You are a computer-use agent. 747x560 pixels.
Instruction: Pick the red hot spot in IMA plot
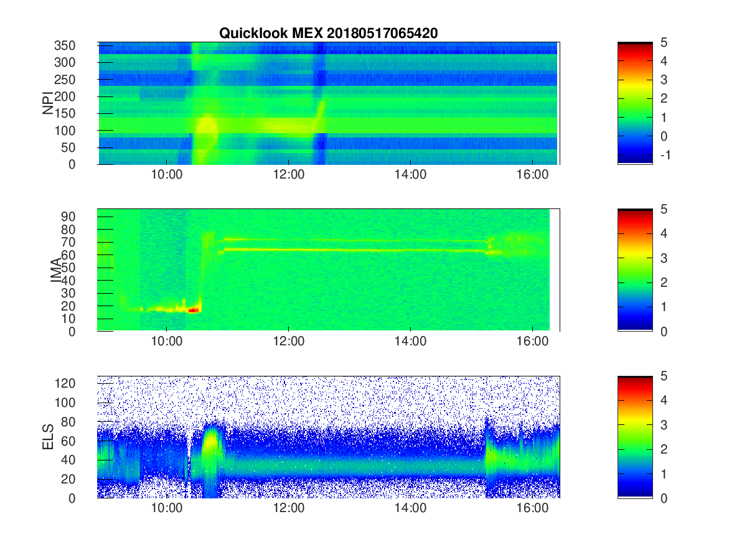[x=194, y=309]
